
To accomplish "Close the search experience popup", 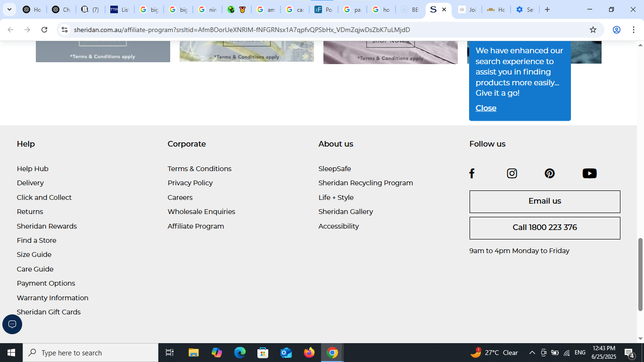I will [x=486, y=108].
